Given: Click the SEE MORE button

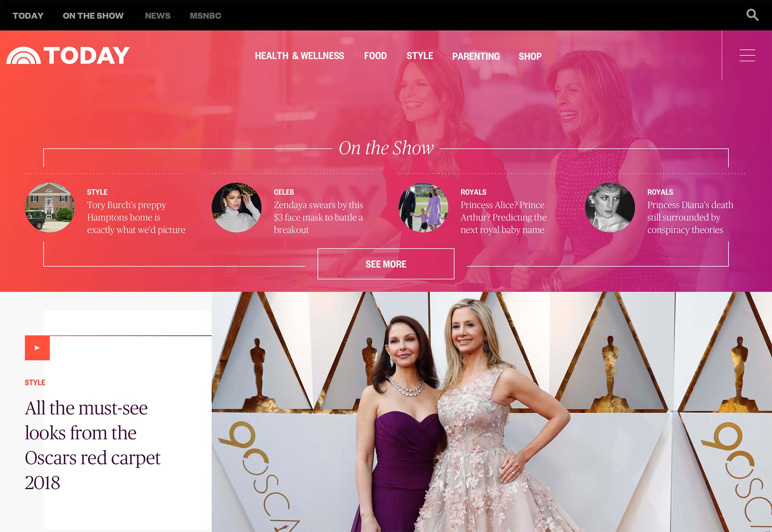Looking at the screenshot, I should point(386,264).
